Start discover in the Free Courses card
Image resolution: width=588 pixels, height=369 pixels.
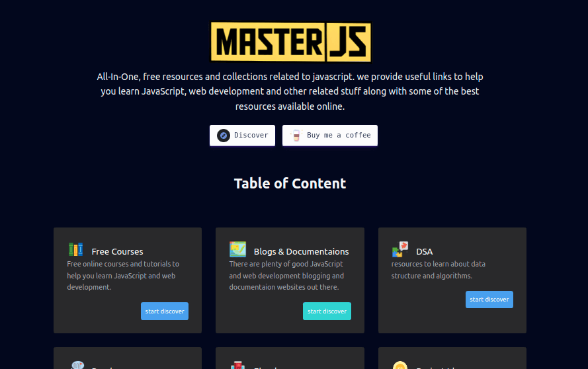point(165,311)
